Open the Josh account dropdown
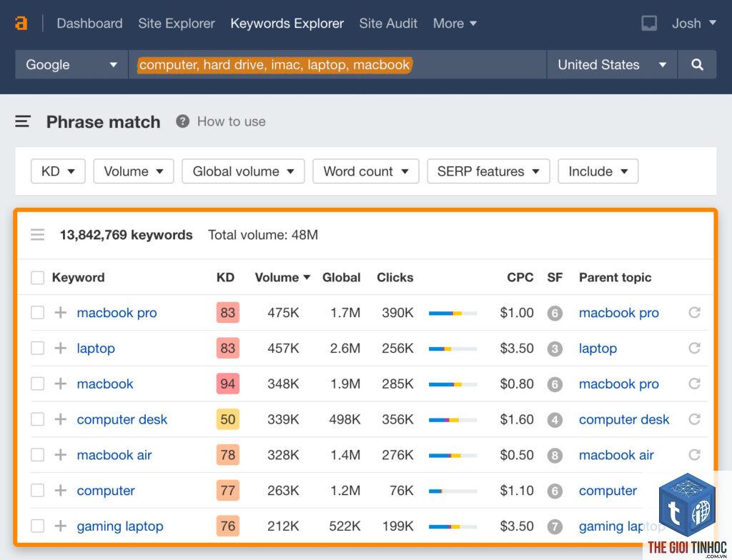Screen dimensions: 732x560 click(693, 24)
